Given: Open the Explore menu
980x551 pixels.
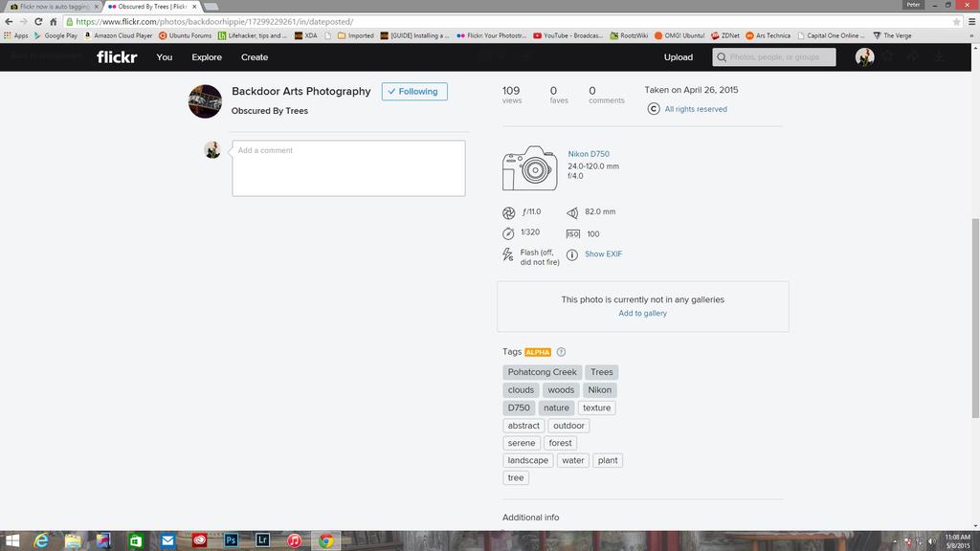Looking at the screenshot, I should [207, 57].
